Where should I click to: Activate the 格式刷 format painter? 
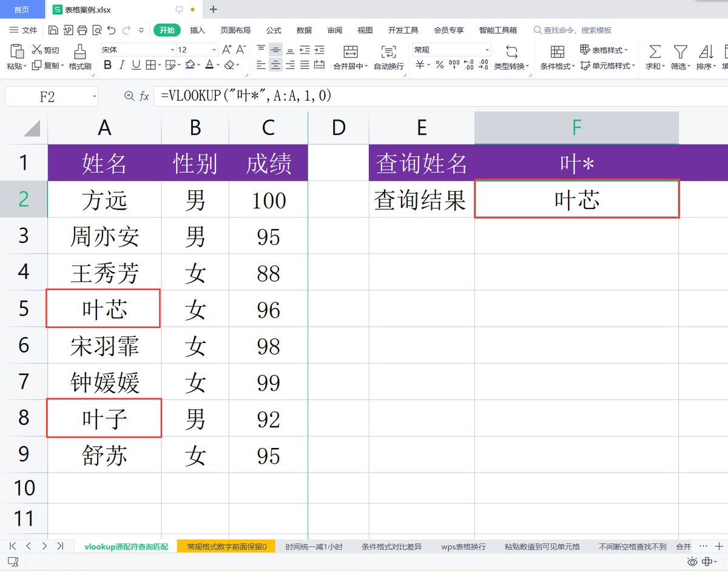pos(79,57)
